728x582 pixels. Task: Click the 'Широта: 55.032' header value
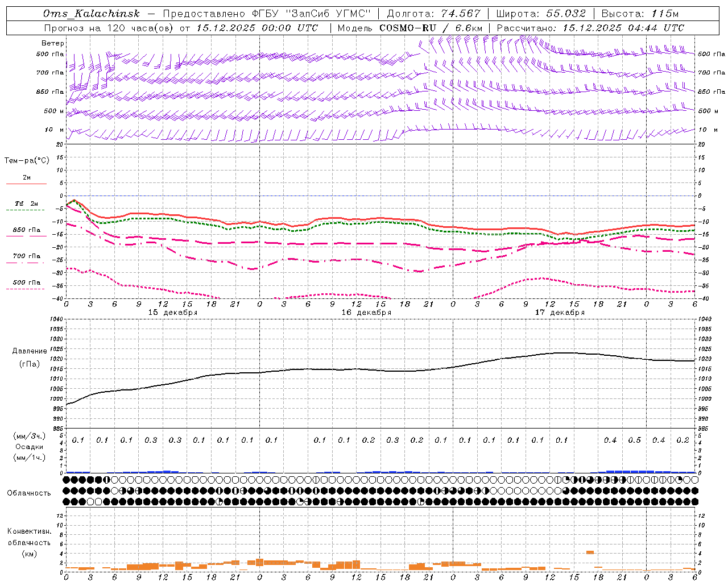pos(541,14)
